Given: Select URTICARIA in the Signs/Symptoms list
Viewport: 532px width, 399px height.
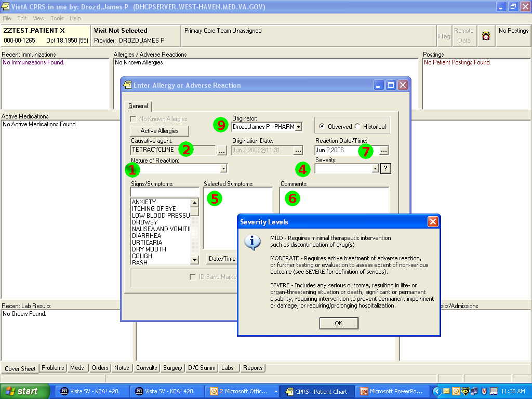Looking at the screenshot, I should tap(147, 243).
